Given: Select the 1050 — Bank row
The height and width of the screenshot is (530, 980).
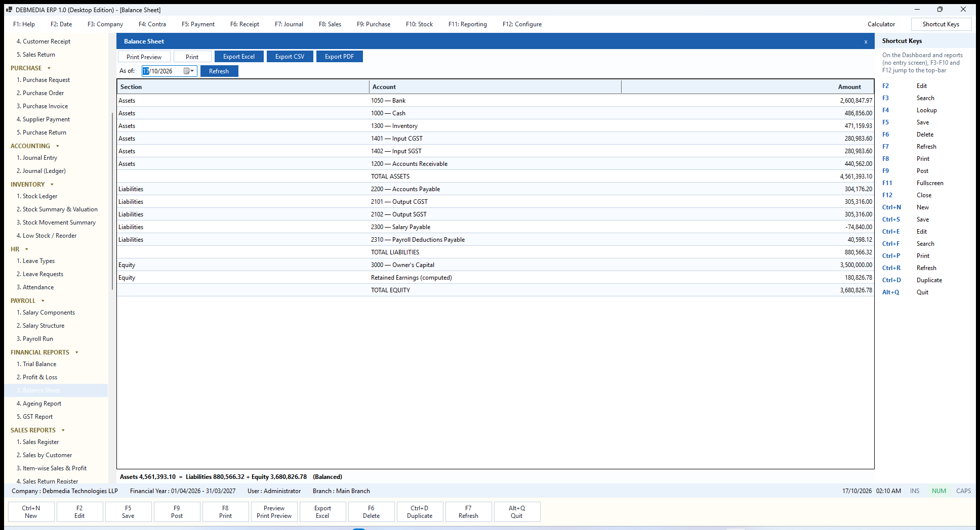Looking at the screenshot, I should tap(496, 101).
